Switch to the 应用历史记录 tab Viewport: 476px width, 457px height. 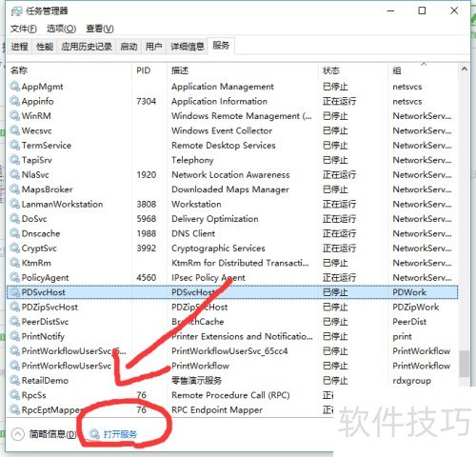87,47
